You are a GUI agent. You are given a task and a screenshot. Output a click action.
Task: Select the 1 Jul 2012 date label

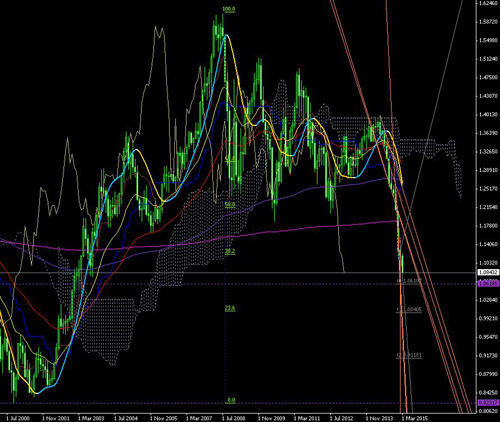[x=342, y=418]
